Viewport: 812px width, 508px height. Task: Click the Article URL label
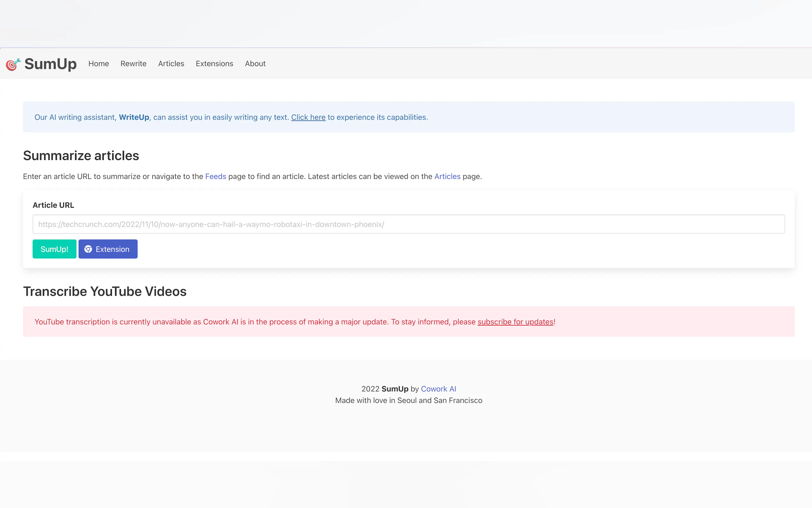click(53, 205)
